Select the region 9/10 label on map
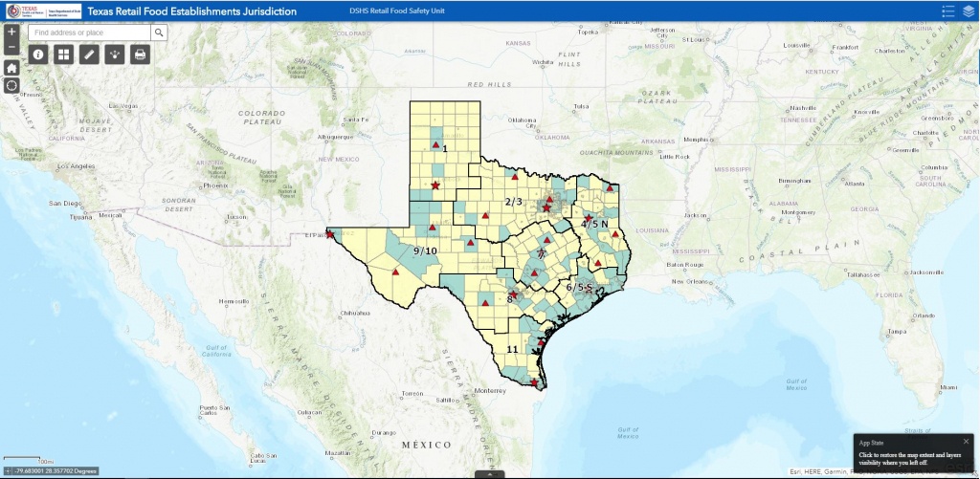The height and width of the screenshot is (479, 980). [425, 250]
